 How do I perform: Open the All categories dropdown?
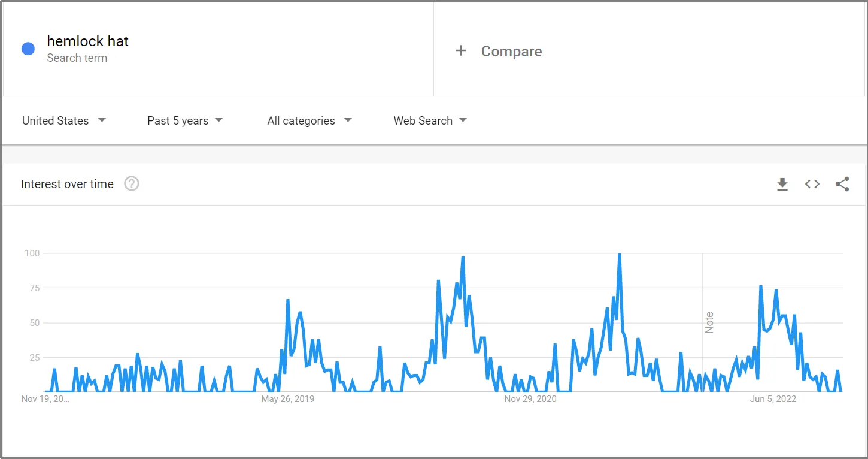coord(309,120)
